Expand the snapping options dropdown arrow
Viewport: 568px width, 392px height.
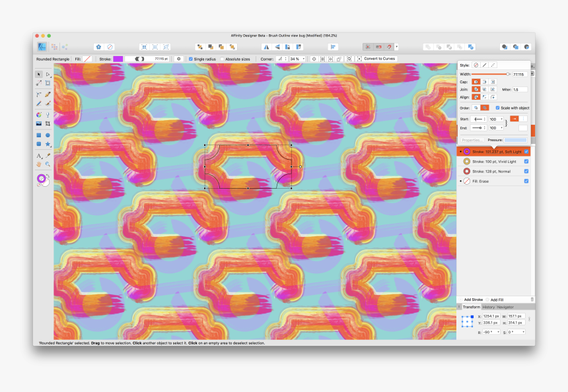tap(397, 47)
